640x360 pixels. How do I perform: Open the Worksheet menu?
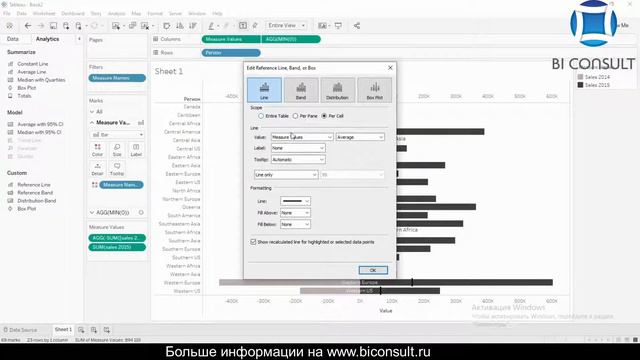[44, 13]
